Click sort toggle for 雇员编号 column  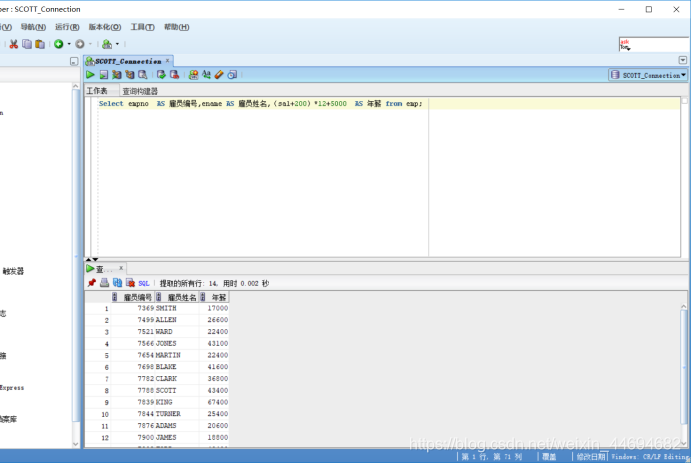point(115,297)
